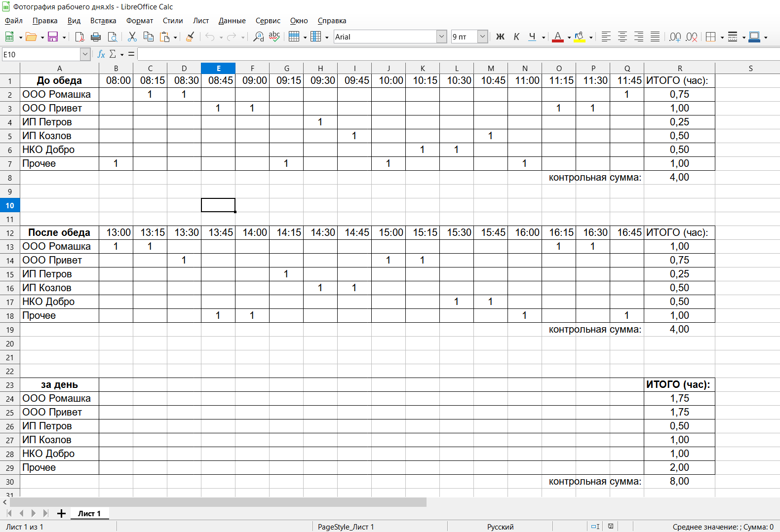This screenshot has width=780, height=532.
Task: Toggle bold formatting (Ж)
Action: (500, 37)
